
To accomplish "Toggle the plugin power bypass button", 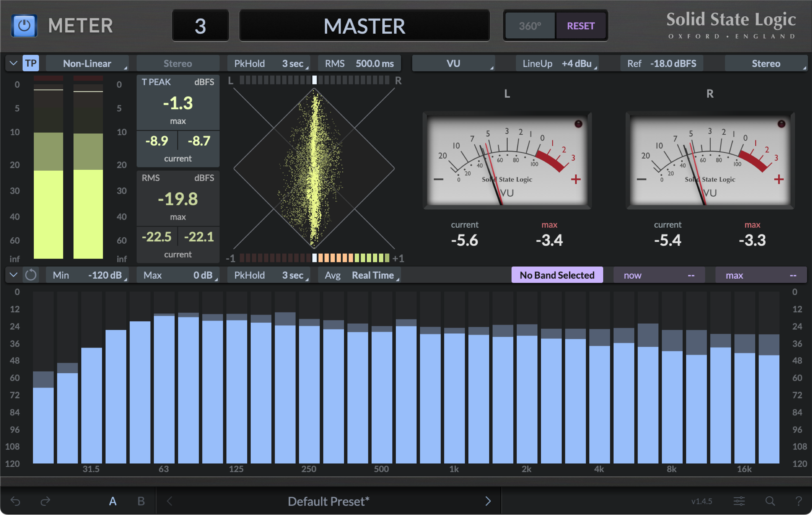I will [24, 26].
